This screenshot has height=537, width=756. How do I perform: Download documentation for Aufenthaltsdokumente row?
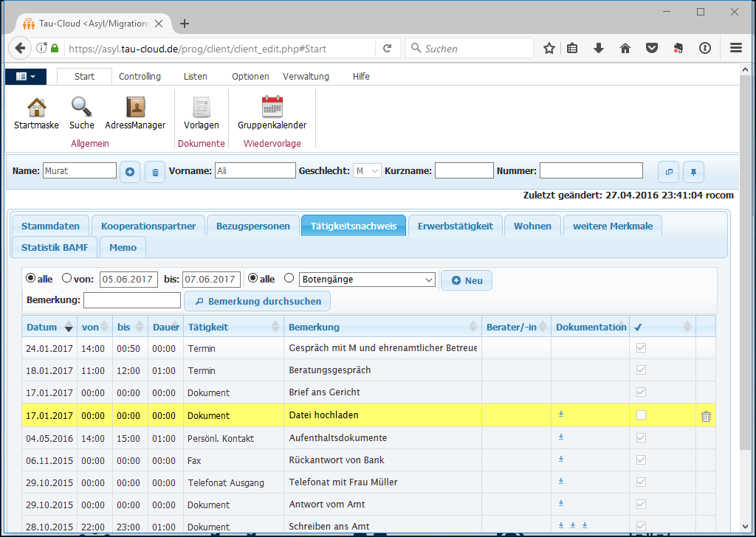pyautogui.click(x=561, y=437)
